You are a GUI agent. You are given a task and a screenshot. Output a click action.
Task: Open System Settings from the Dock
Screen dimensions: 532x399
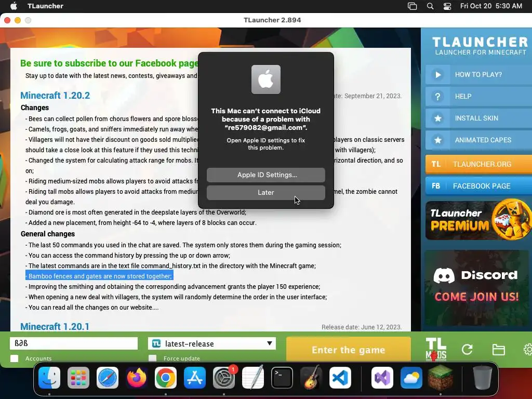(x=224, y=377)
